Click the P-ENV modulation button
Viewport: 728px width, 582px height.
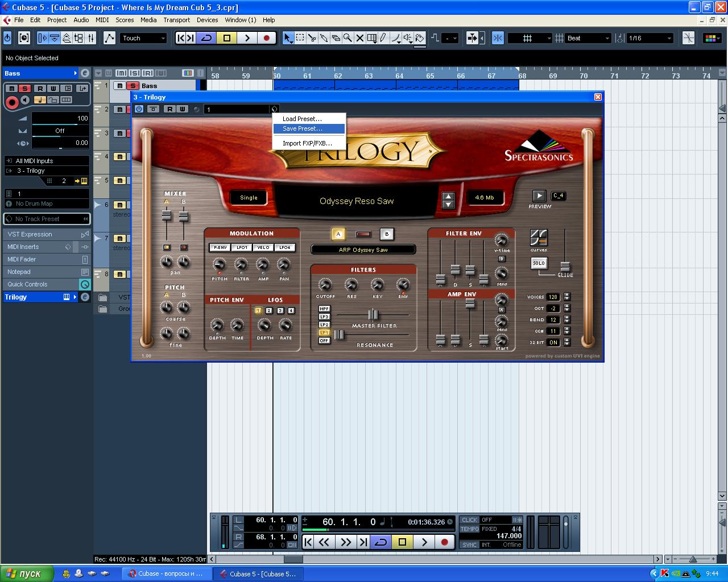[x=220, y=247]
